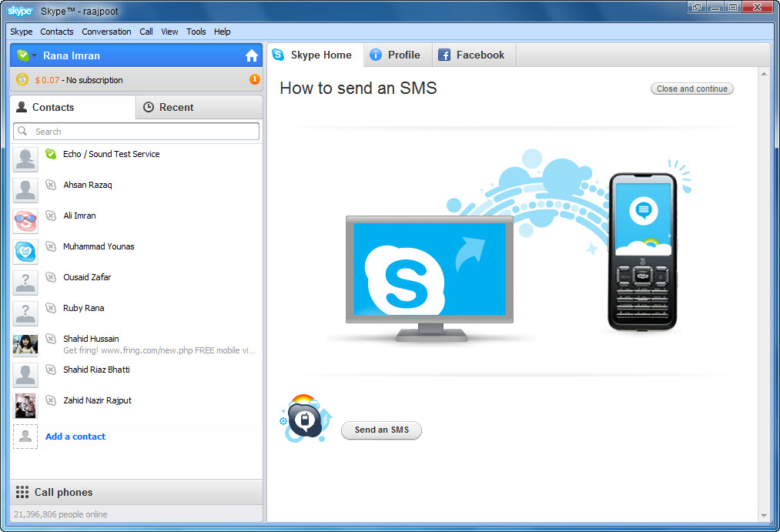The height and width of the screenshot is (532, 780).
Task: Open the Help menu
Action: (223, 32)
